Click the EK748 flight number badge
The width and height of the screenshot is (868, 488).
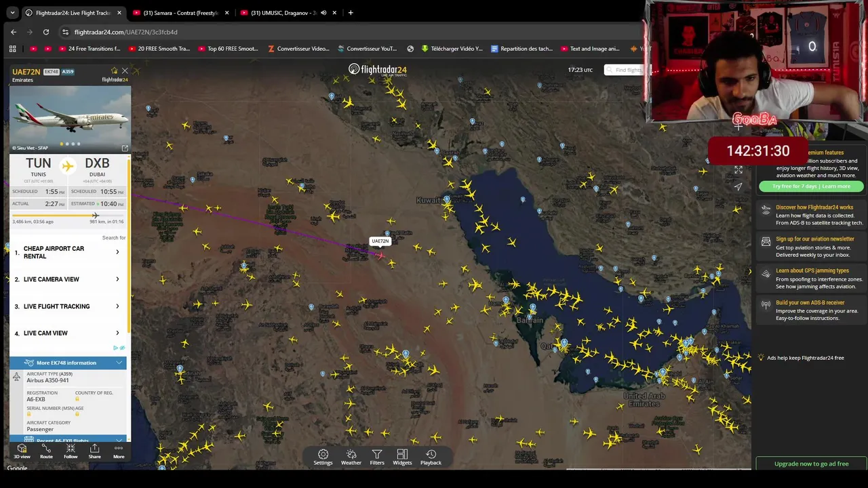click(x=51, y=71)
